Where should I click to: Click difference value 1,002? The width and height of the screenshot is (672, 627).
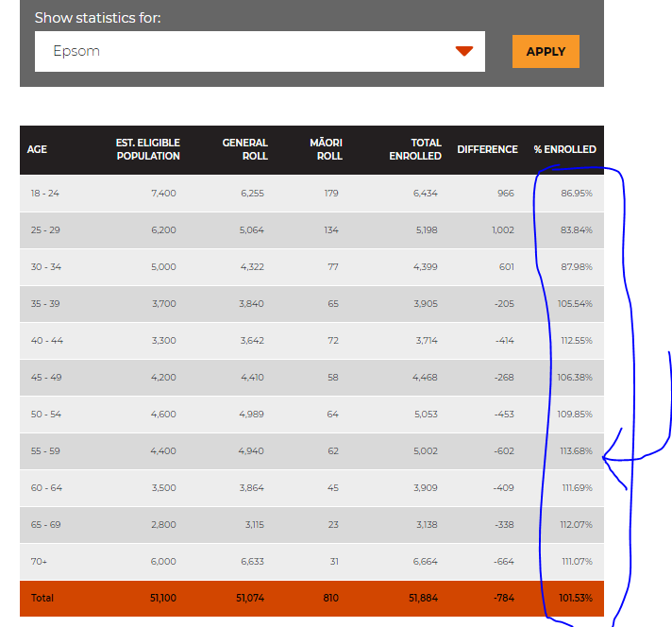[503, 230]
